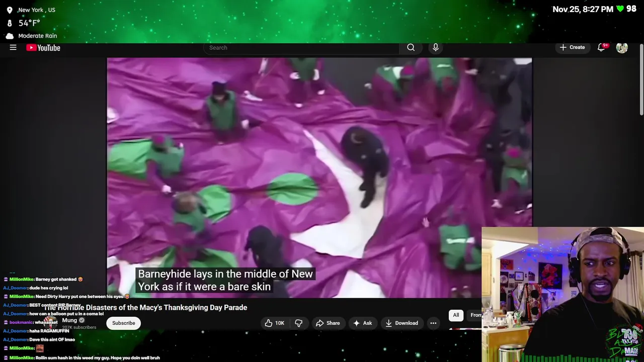Like the video with the thumbs-up 10K button

point(275,323)
